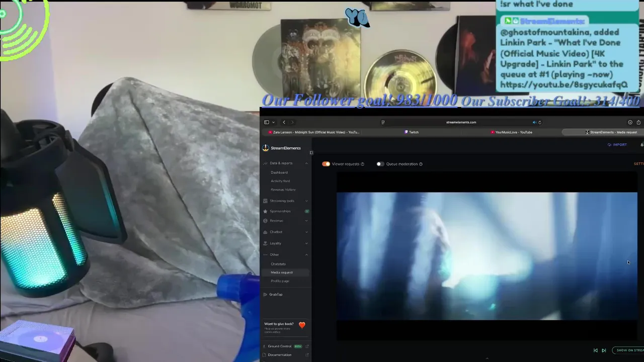Open the Safari share icon
Viewport: 644px width, 362px height.
[x=638, y=122]
